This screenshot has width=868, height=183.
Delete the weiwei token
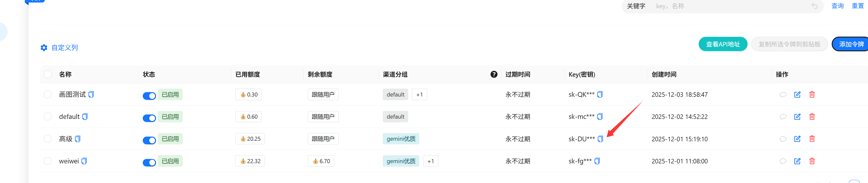pos(812,161)
